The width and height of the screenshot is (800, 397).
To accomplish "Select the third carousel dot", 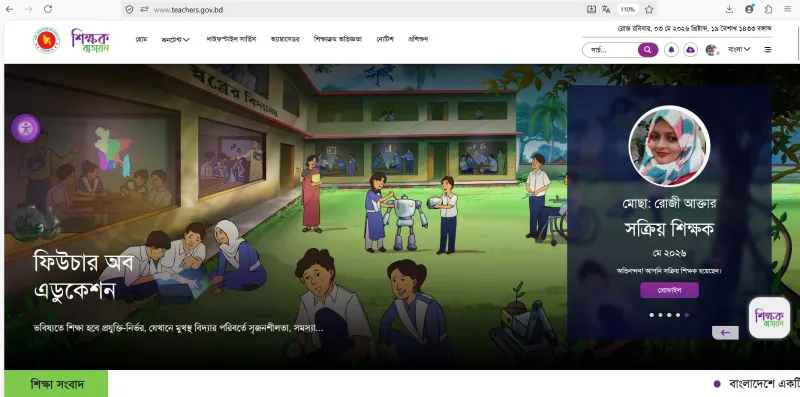I will 669,315.
